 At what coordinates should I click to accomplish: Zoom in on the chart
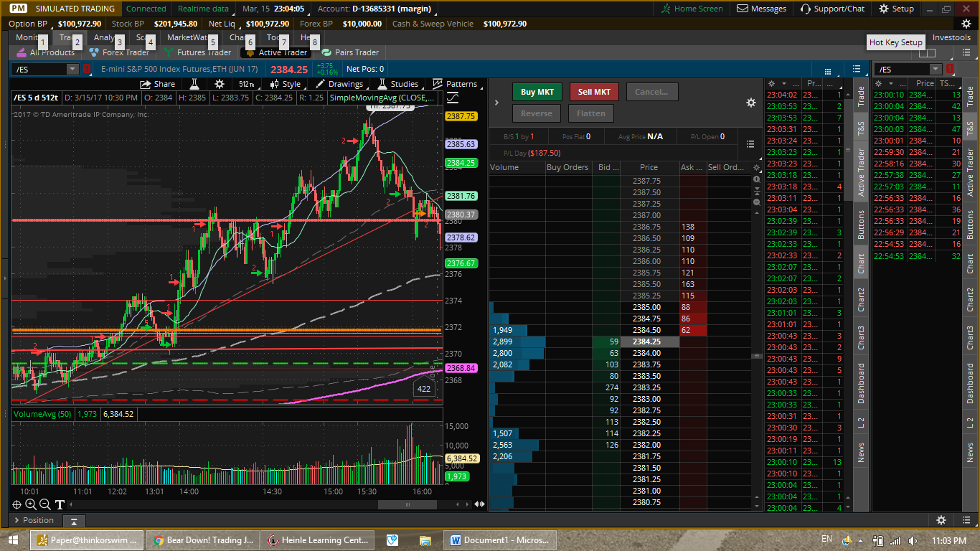click(31, 504)
